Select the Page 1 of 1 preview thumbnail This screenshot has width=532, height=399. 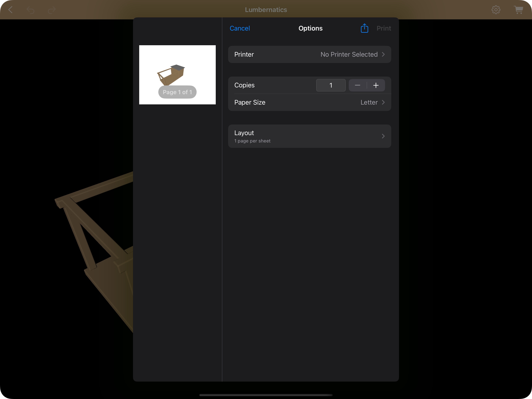pos(177,75)
